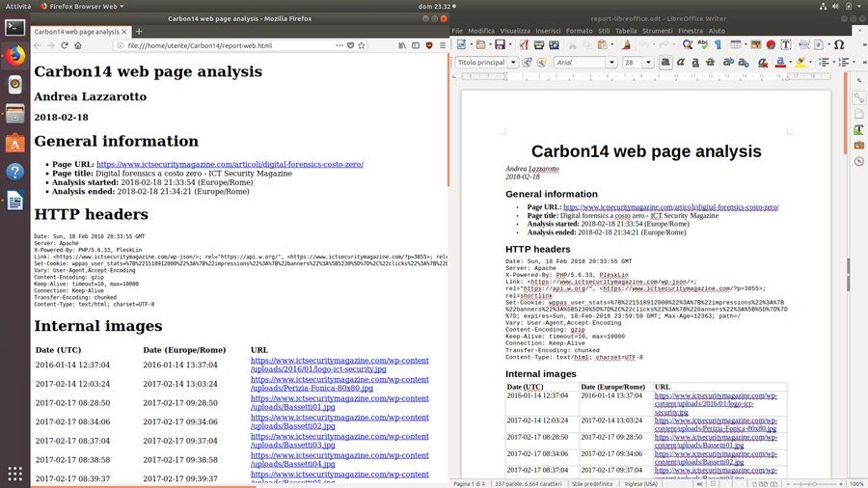Viewport: 868px width, 488px height.
Task: Insert a text box in Writer
Action: 785,44
